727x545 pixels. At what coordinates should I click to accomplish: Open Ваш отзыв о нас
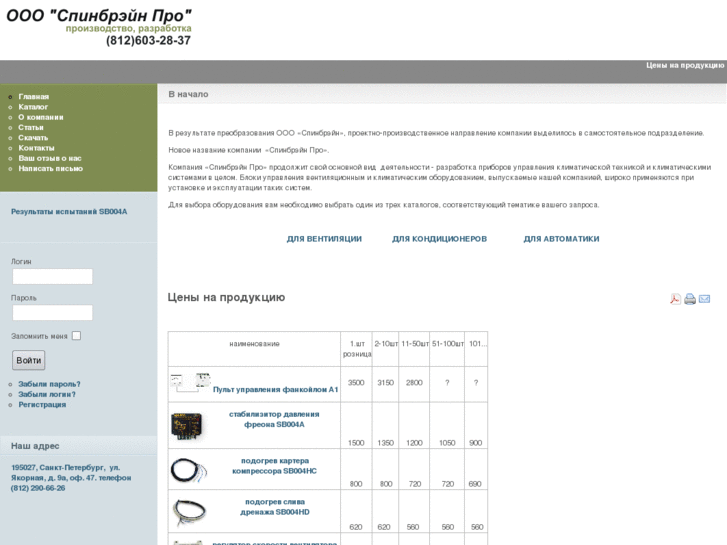coord(50,158)
